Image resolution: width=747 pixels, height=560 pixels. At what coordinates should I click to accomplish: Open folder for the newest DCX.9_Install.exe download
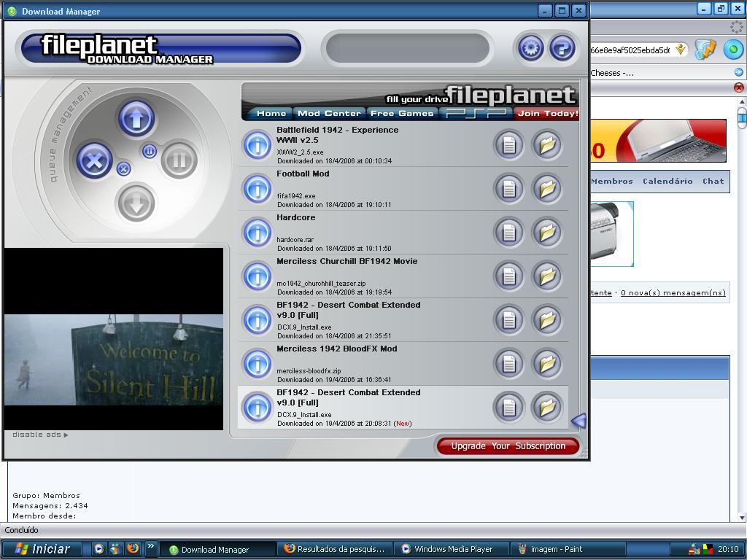coord(547,408)
